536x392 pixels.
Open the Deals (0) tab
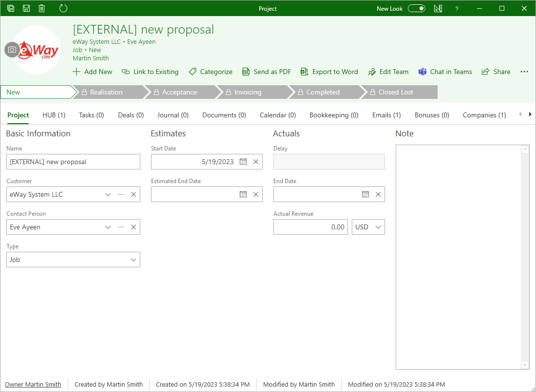click(x=131, y=115)
